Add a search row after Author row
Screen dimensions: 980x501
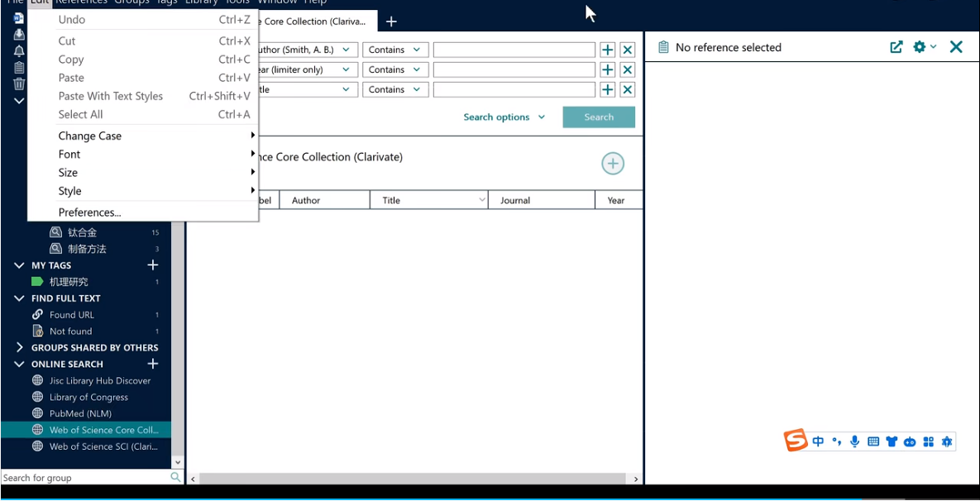(x=608, y=50)
